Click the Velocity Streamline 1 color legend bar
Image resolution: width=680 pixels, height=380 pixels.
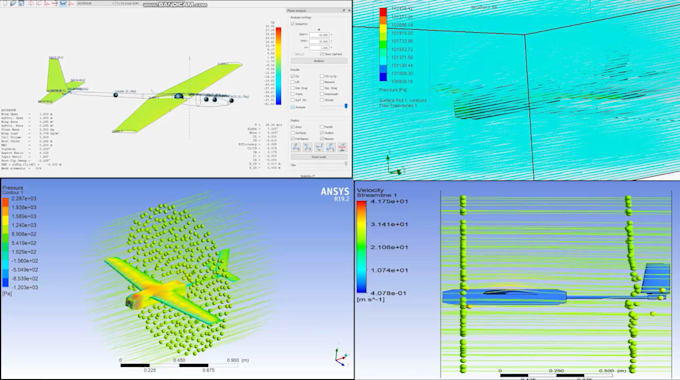362,247
